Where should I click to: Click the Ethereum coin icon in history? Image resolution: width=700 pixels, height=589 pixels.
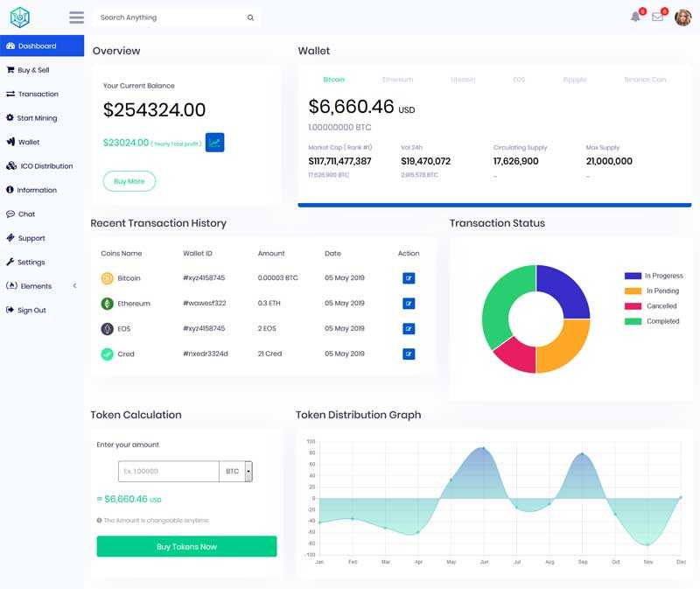107,304
